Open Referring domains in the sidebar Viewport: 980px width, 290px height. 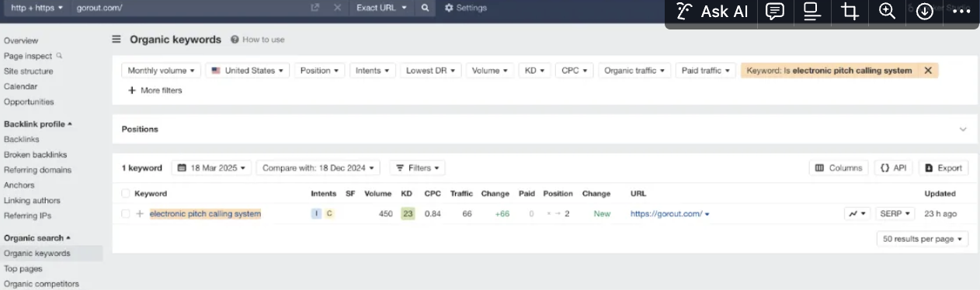click(37, 170)
